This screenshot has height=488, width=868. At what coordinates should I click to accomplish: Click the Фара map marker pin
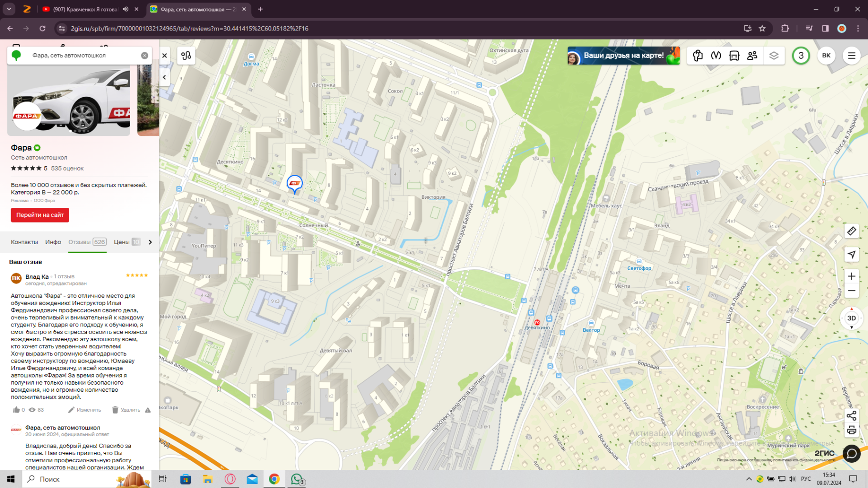(x=294, y=183)
